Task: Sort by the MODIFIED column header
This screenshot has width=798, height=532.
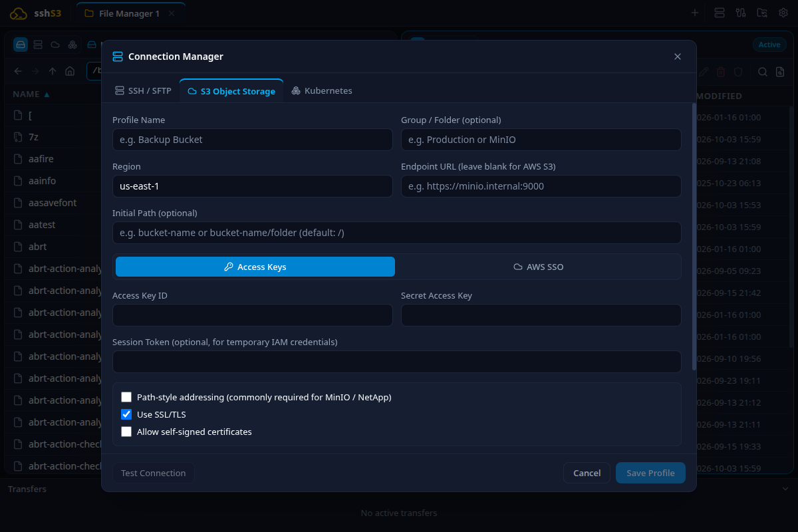Action: (x=719, y=96)
